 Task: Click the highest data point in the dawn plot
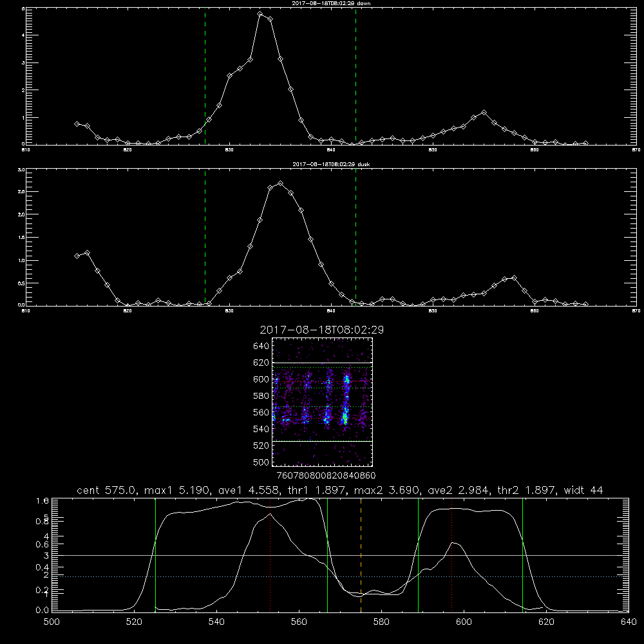click(x=260, y=14)
